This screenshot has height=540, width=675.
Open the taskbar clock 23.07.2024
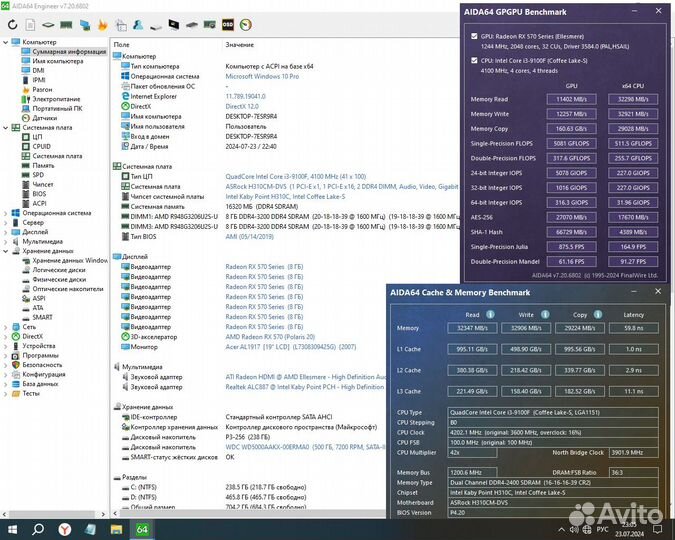tap(629, 530)
